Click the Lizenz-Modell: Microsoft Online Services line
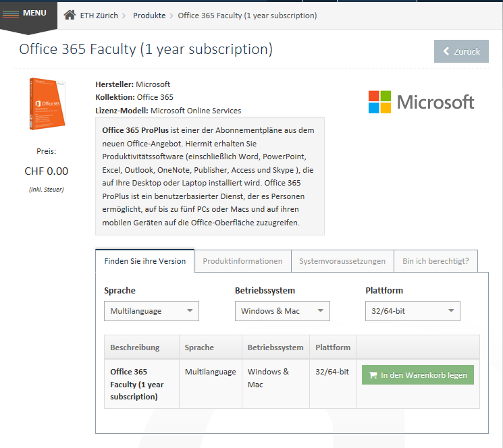The width and height of the screenshot is (503, 448). pyautogui.click(x=168, y=111)
